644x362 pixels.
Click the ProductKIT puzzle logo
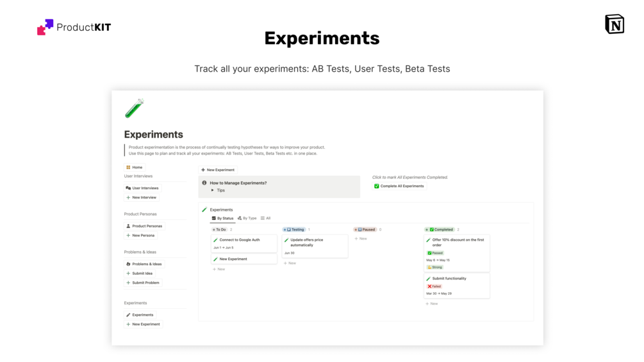[45, 27]
